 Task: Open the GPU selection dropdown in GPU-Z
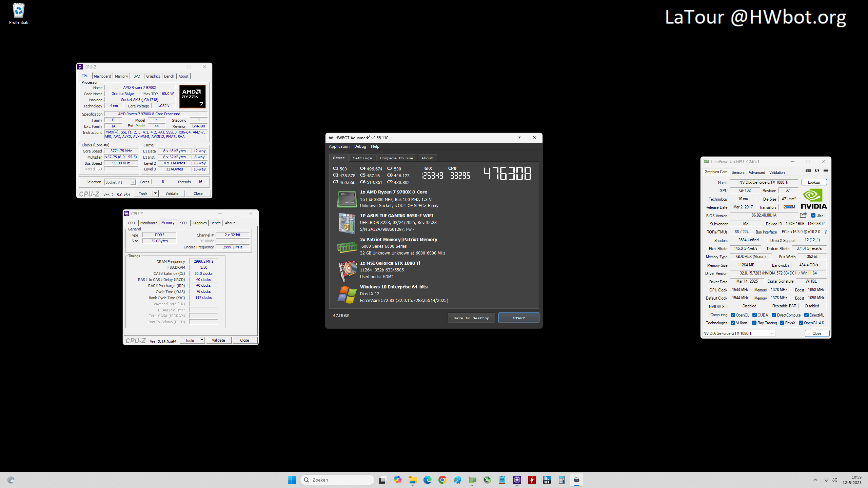tap(738, 333)
